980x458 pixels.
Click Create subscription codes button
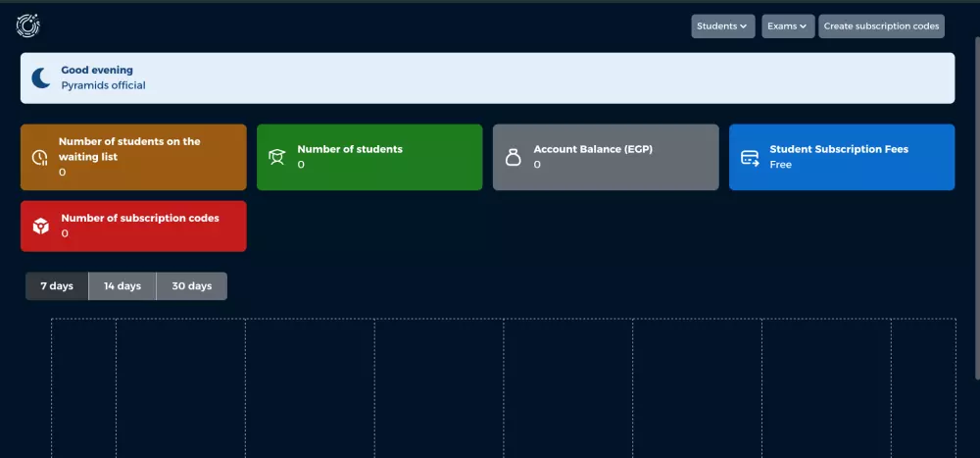(881, 26)
